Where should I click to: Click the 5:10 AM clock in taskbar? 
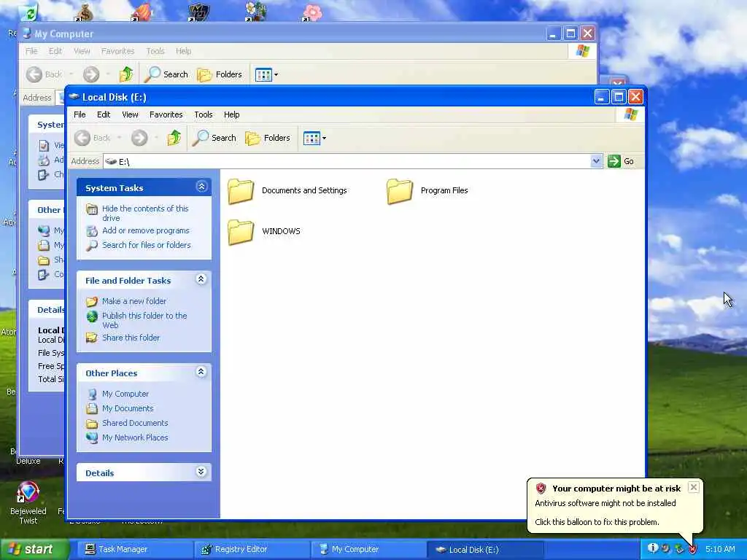pyautogui.click(x=720, y=550)
